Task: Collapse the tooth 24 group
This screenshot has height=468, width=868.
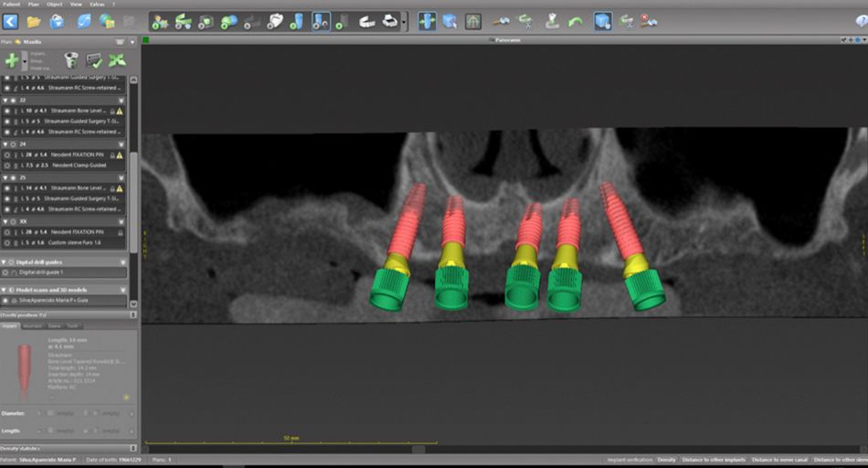Action: 5,144
